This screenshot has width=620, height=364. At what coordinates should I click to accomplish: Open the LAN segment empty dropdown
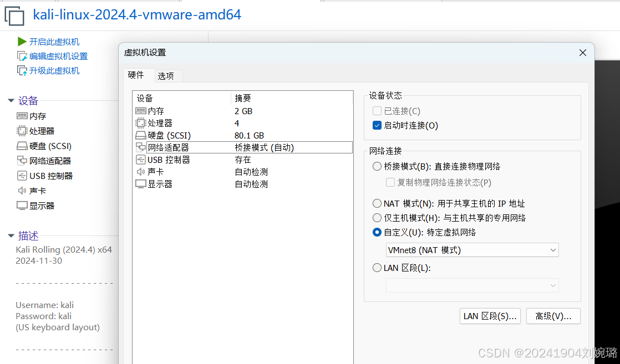[x=472, y=285]
